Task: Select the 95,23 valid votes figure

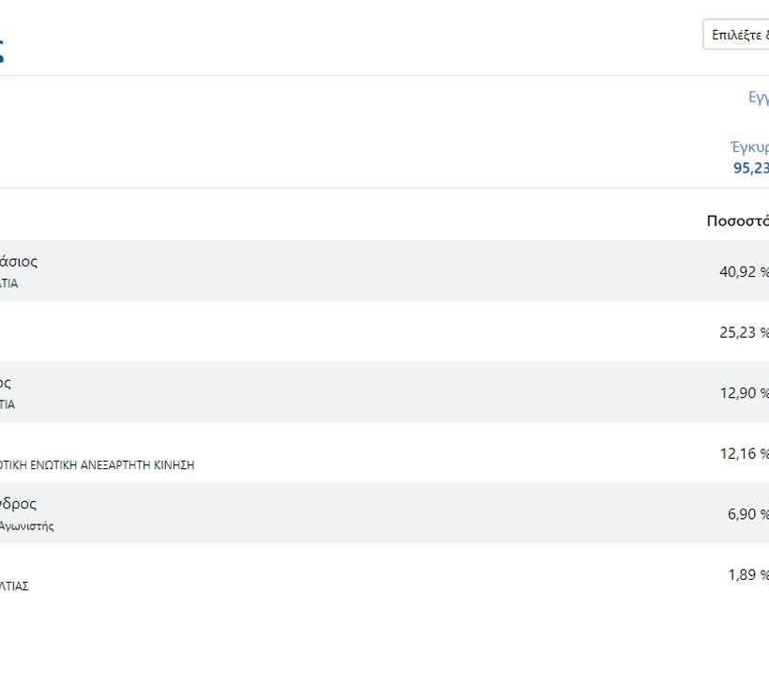Action: [x=750, y=168]
